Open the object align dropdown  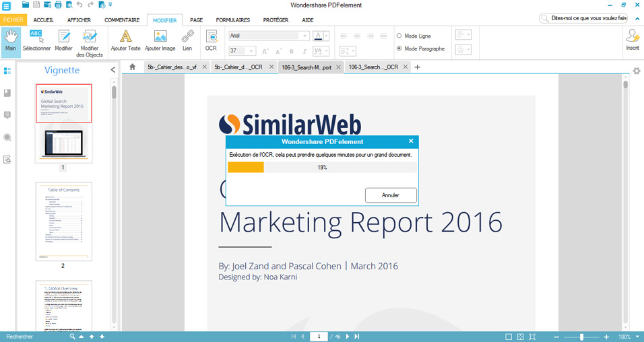463,35
